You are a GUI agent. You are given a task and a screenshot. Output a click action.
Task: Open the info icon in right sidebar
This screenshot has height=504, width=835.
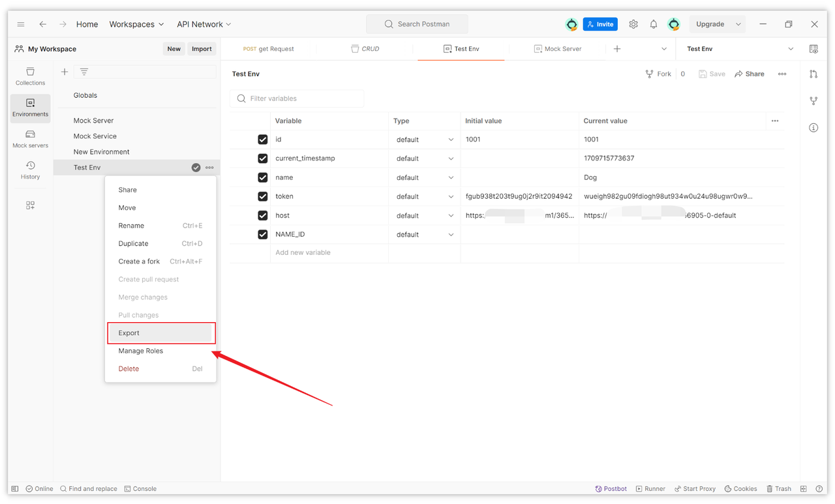[x=813, y=128]
